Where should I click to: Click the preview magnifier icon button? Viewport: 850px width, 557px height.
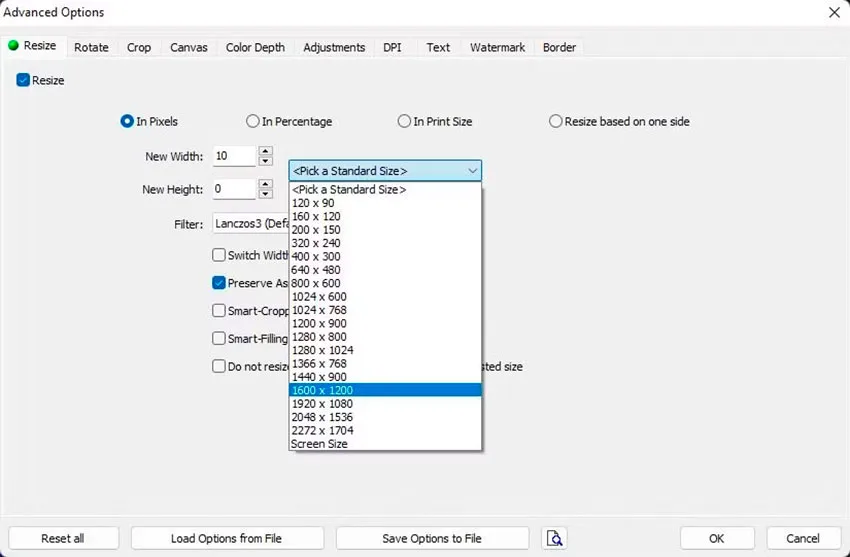[x=554, y=538]
